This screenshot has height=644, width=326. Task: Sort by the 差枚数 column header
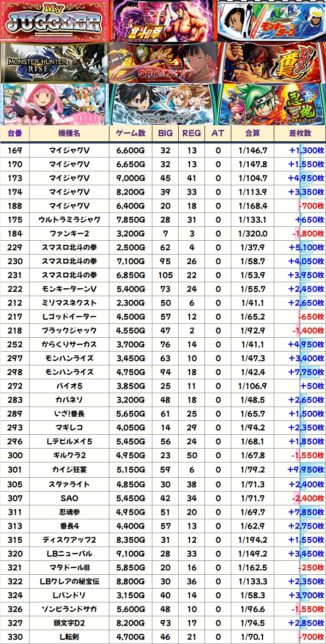[300, 134]
